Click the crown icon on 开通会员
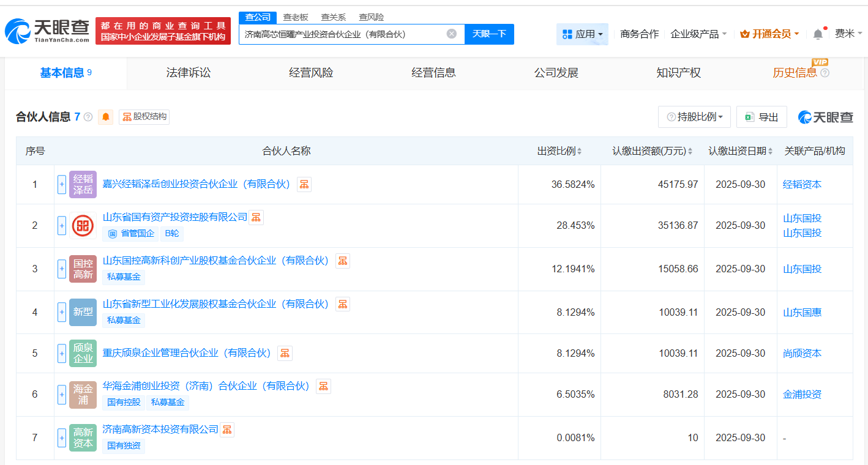The image size is (868, 465). 744,34
